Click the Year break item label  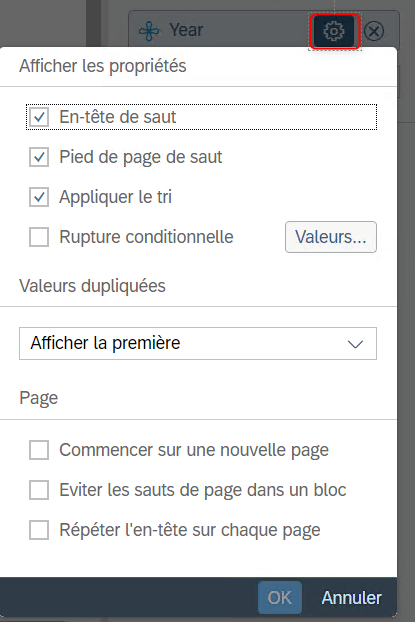[186, 30]
